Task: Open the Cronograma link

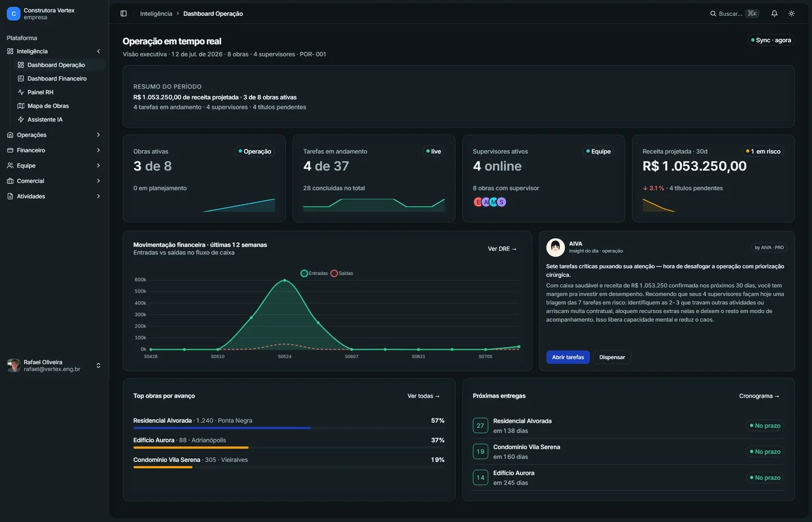Action: (x=759, y=396)
